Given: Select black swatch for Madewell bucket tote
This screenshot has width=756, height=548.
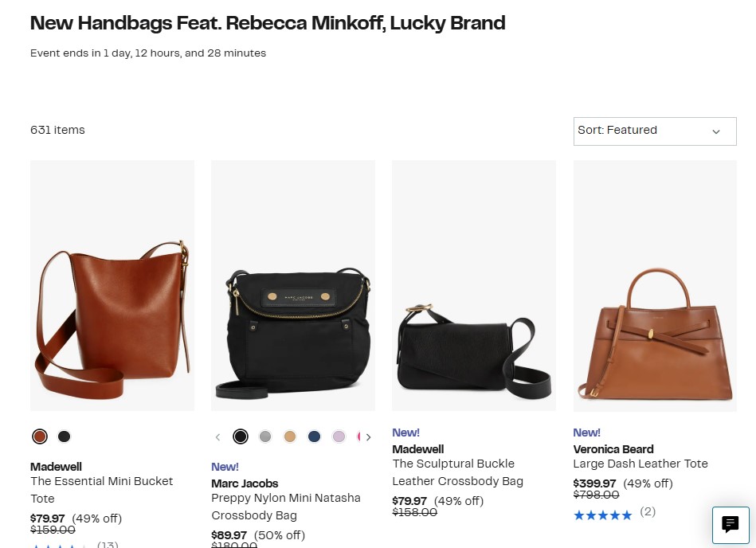Looking at the screenshot, I should (64, 436).
